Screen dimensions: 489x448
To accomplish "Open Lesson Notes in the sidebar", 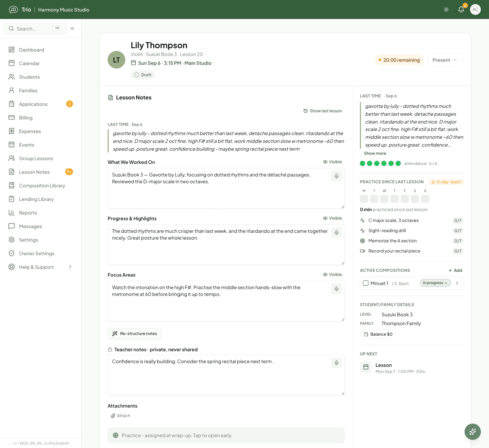I will point(41,172).
